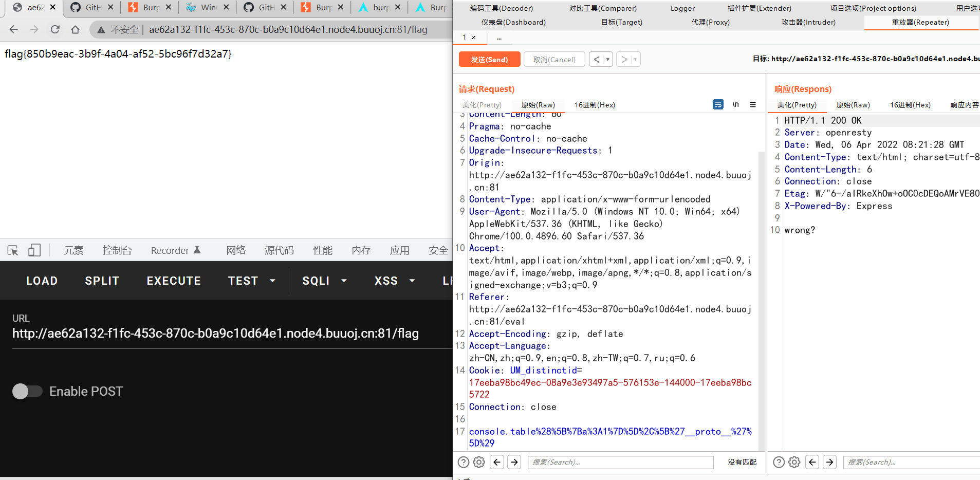The height and width of the screenshot is (480, 980).
Task: Switch request view to Pretty (美化)
Action: click(x=482, y=105)
